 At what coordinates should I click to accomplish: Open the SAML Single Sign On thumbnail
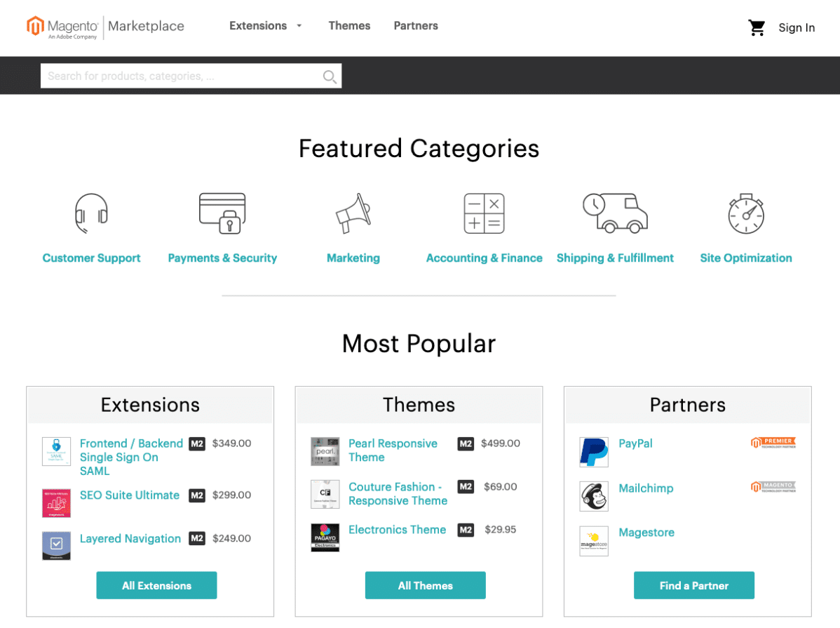click(56, 451)
